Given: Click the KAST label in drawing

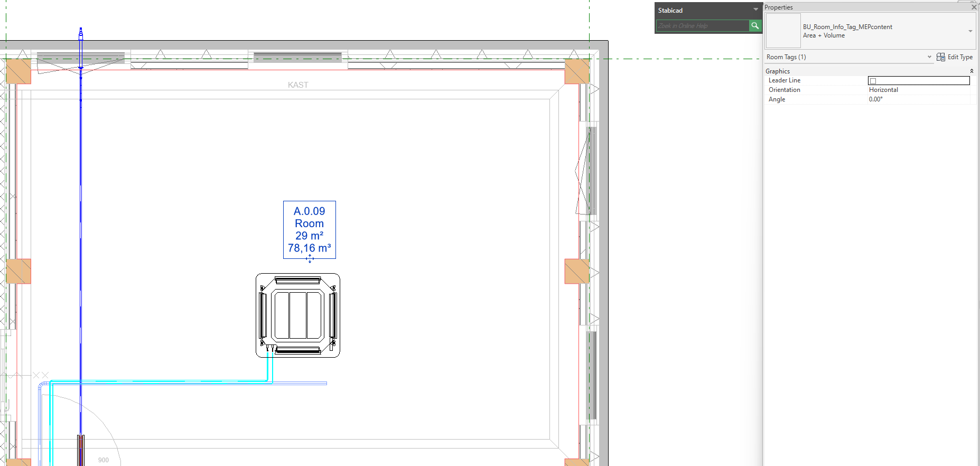Looking at the screenshot, I should 298,85.
